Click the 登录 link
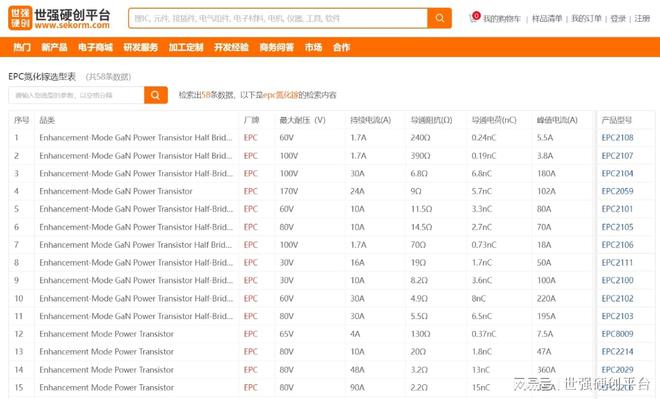Image resolution: width=660 pixels, height=399 pixels. pos(618,19)
